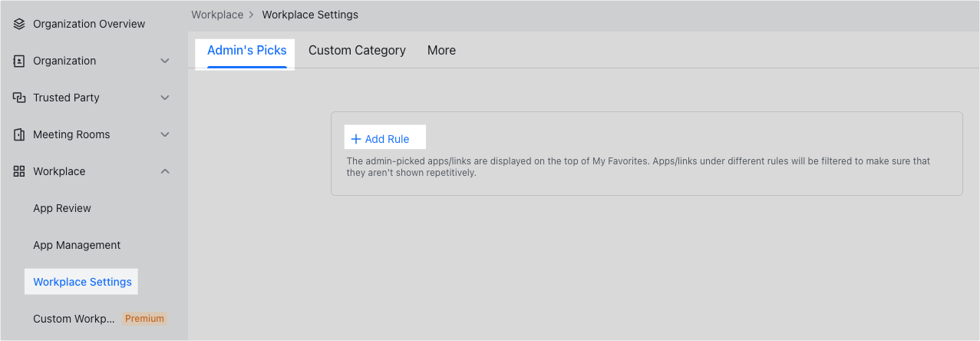Click the Workplace breadcrumb link

217,15
